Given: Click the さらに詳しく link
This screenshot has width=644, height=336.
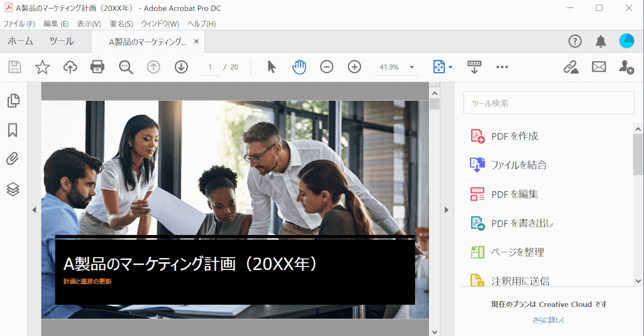Looking at the screenshot, I should 548,320.
